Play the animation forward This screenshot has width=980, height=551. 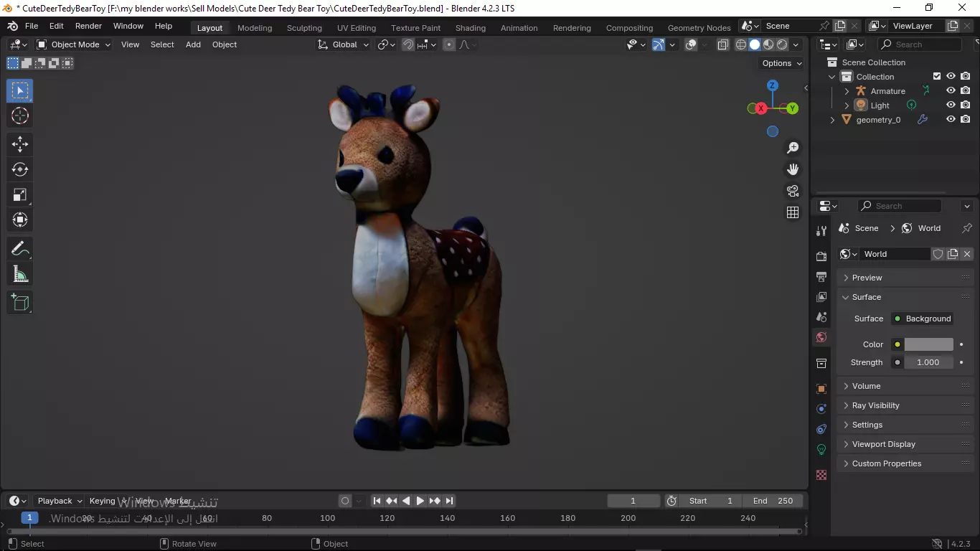point(420,501)
